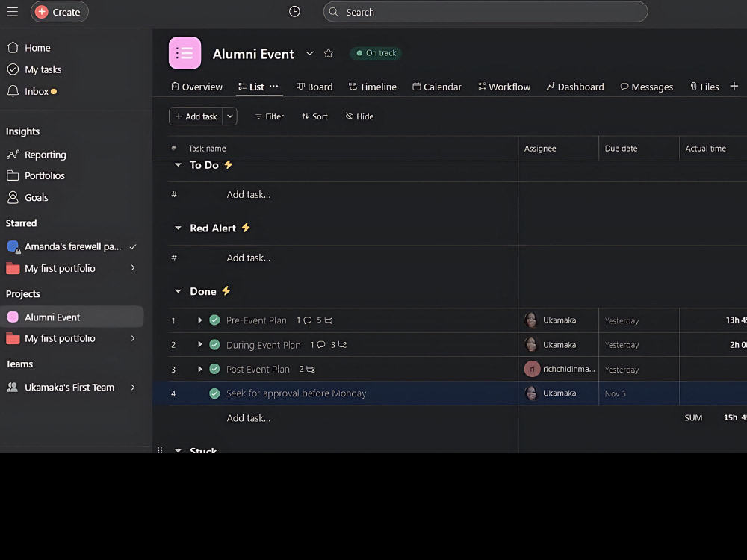Uncheck completion of Post Event Plan task
The height and width of the screenshot is (560, 747).
click(215, 369)
